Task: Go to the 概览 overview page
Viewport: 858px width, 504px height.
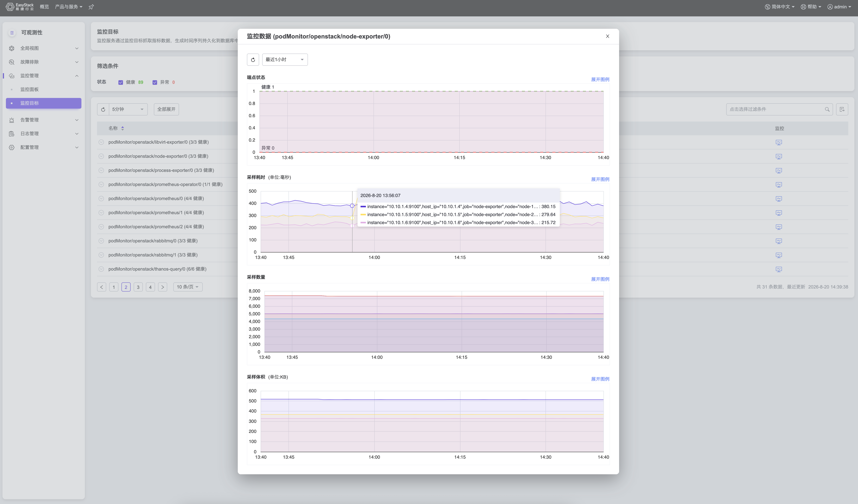Action: point(44,7)
